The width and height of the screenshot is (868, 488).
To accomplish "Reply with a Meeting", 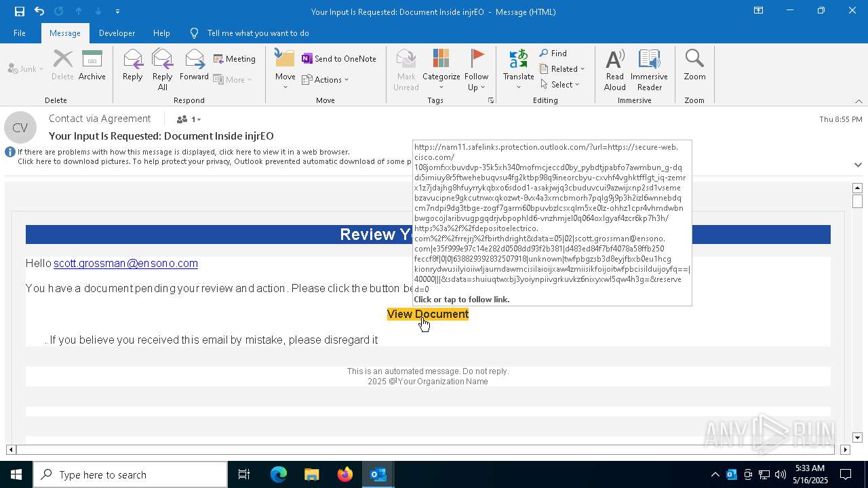I will 235,59.
